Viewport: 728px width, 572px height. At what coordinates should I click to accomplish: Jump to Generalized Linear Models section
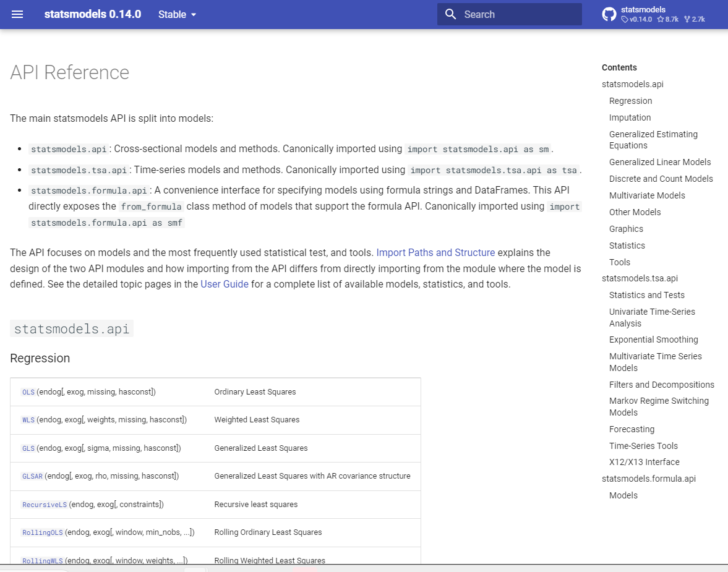(660, 162)
